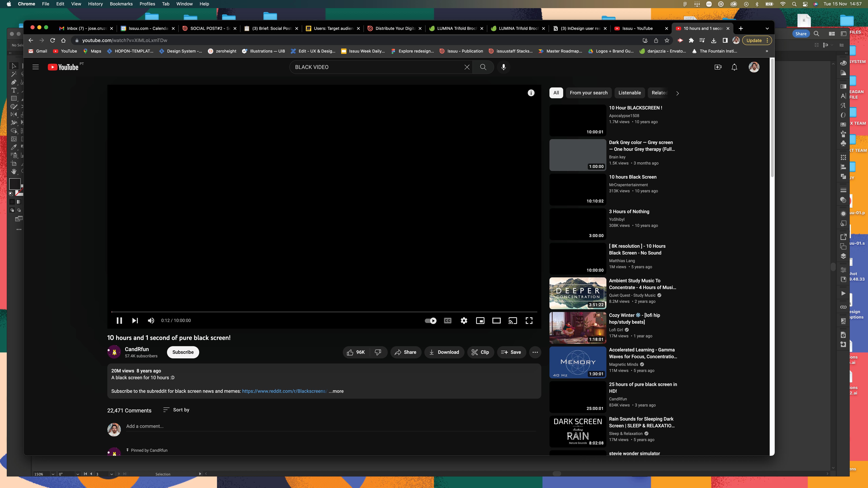This screenshot has height=488, width=868.
Task: Click the Create video icon
Action: click(718, 67)
